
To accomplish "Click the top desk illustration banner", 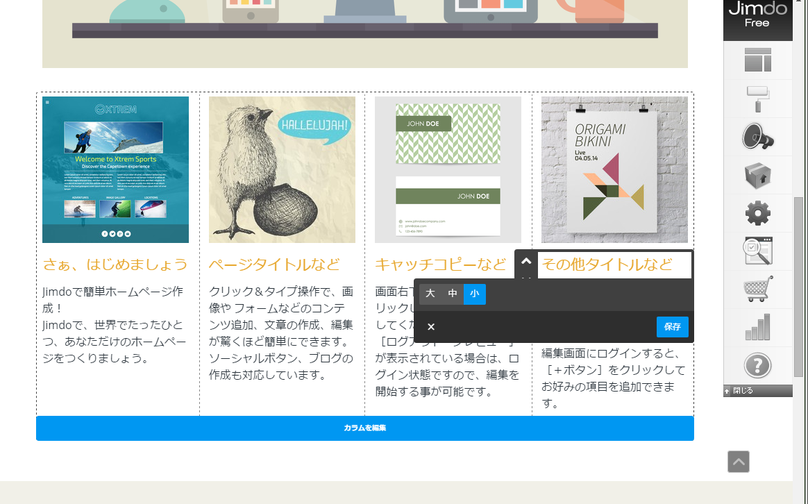I will (365, 33).
